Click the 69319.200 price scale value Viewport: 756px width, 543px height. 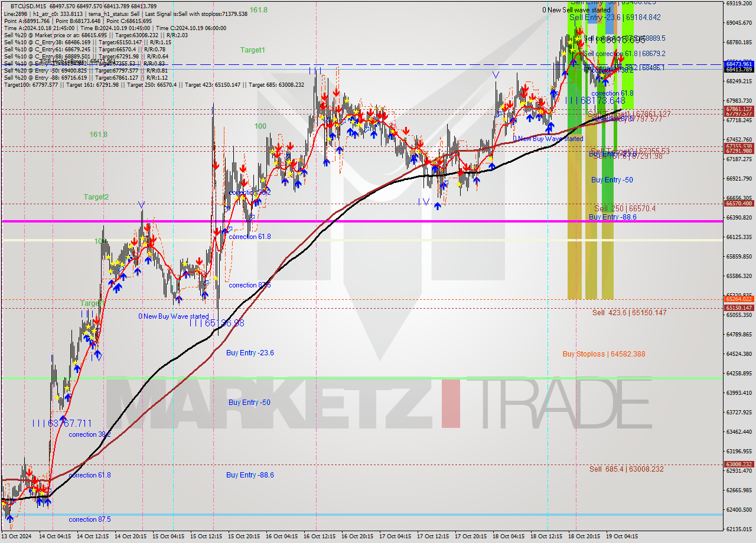[x=739, y=4]
